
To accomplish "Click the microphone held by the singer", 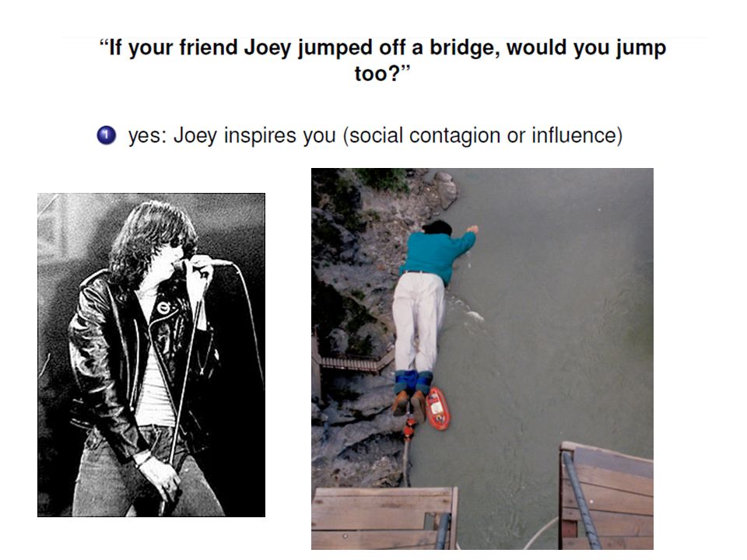I will [209, 262].
